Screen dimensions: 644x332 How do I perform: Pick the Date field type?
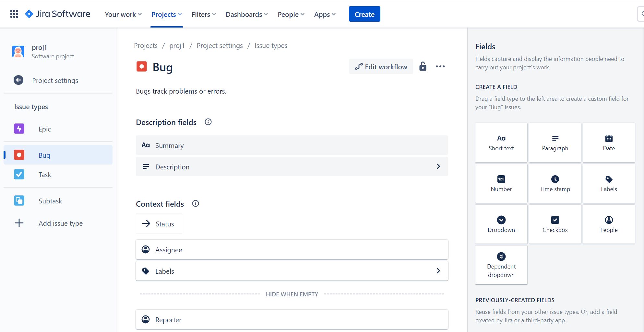point(609,143)
